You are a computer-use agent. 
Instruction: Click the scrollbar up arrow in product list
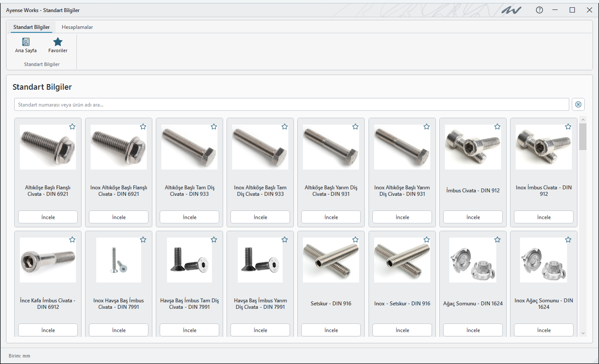click(583, 119)
